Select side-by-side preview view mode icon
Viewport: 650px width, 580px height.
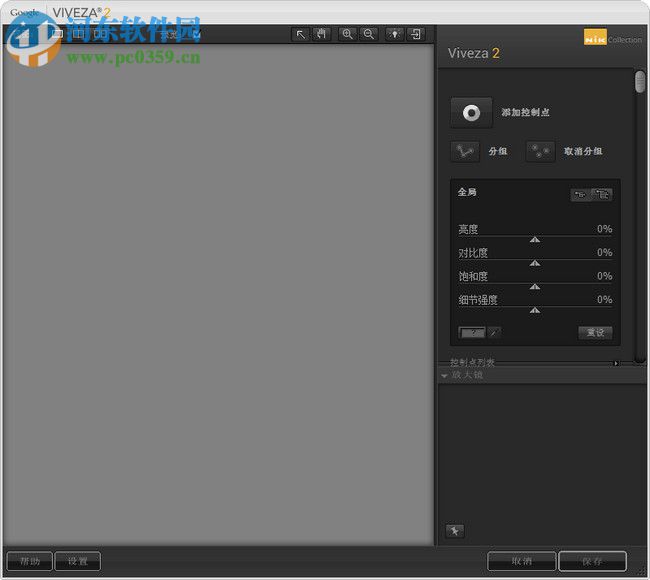[x=99, y=34]
